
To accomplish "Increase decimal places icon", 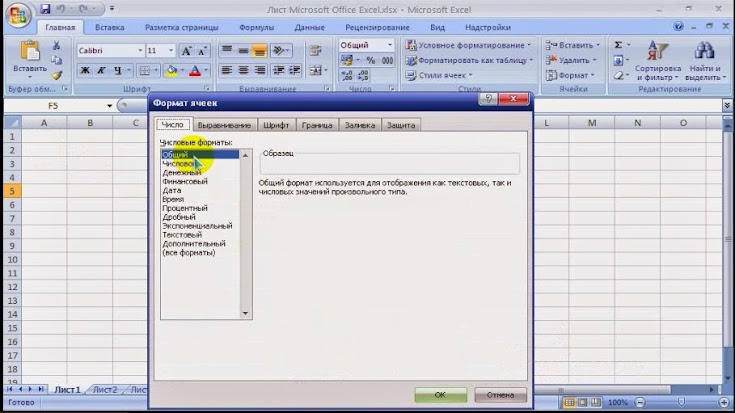I will point(347,75).
